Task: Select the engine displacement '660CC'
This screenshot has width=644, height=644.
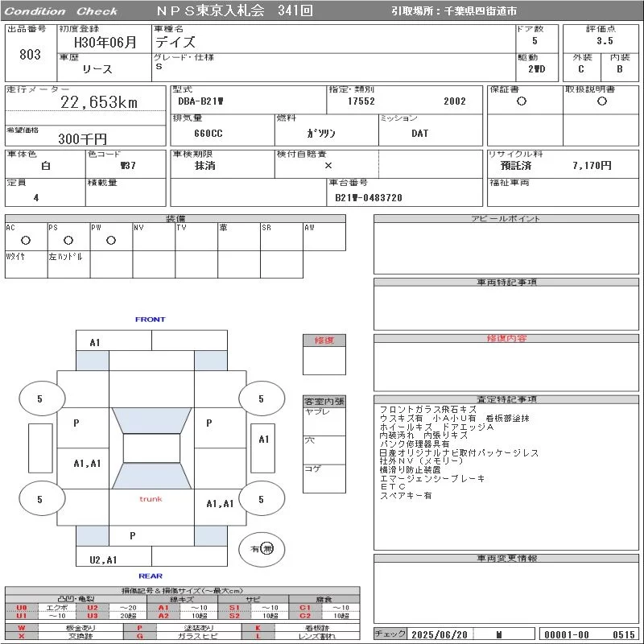Action: point(208,134)
